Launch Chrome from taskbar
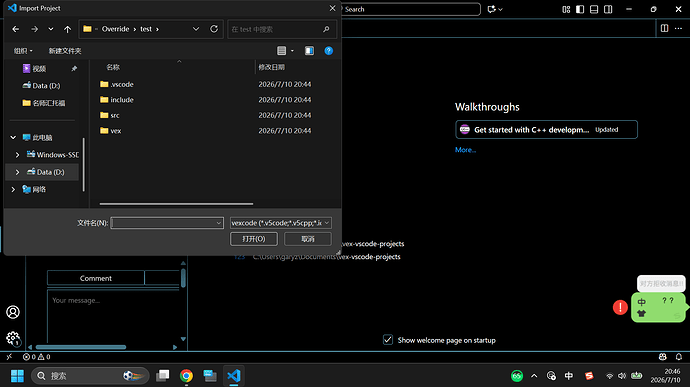 (186, 376)
